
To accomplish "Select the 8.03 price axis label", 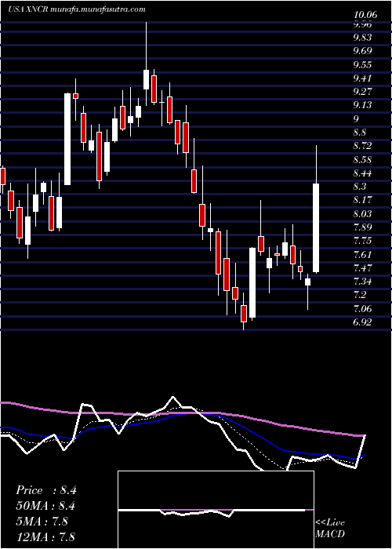I will click(x=362, y=214).
